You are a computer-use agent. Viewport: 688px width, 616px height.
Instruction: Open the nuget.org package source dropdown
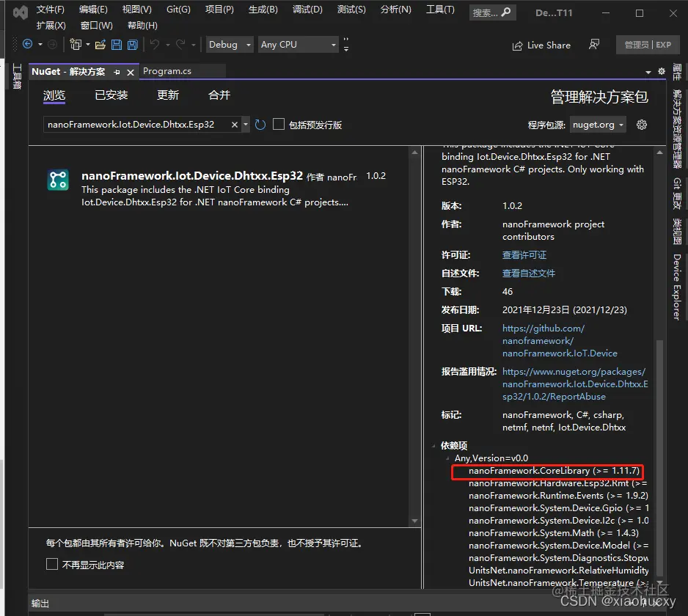(x=598, y=125)
